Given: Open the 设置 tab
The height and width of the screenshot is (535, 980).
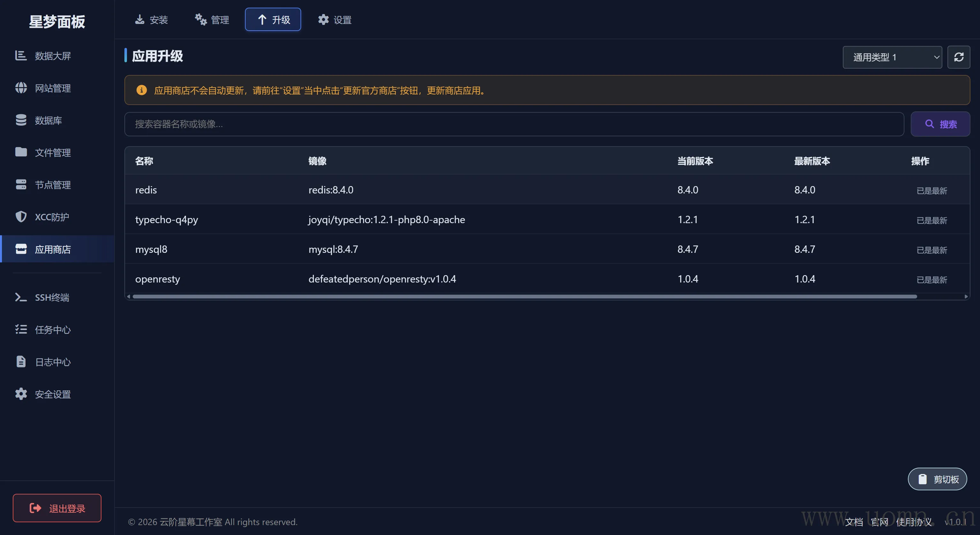Looking at the screenshot, I should pos(334,19).
